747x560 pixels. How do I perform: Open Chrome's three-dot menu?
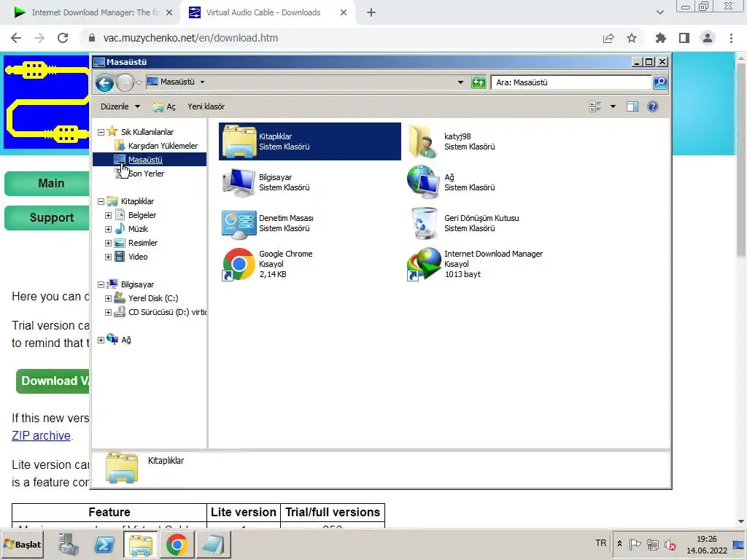pyautogui.click(x=731, y=38)
